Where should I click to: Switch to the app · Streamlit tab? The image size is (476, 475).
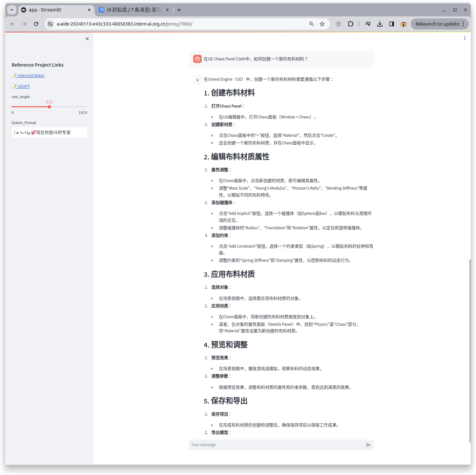(56, 10)
